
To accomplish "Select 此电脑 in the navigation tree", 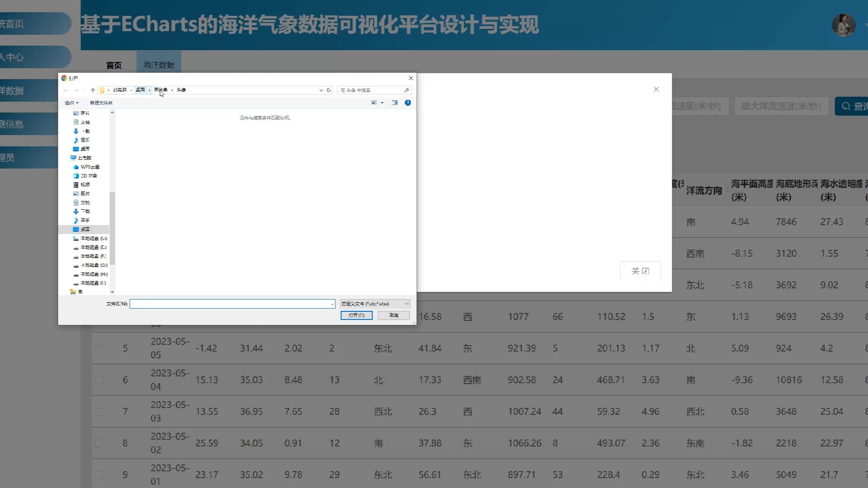I will click(x=81, y=158).
